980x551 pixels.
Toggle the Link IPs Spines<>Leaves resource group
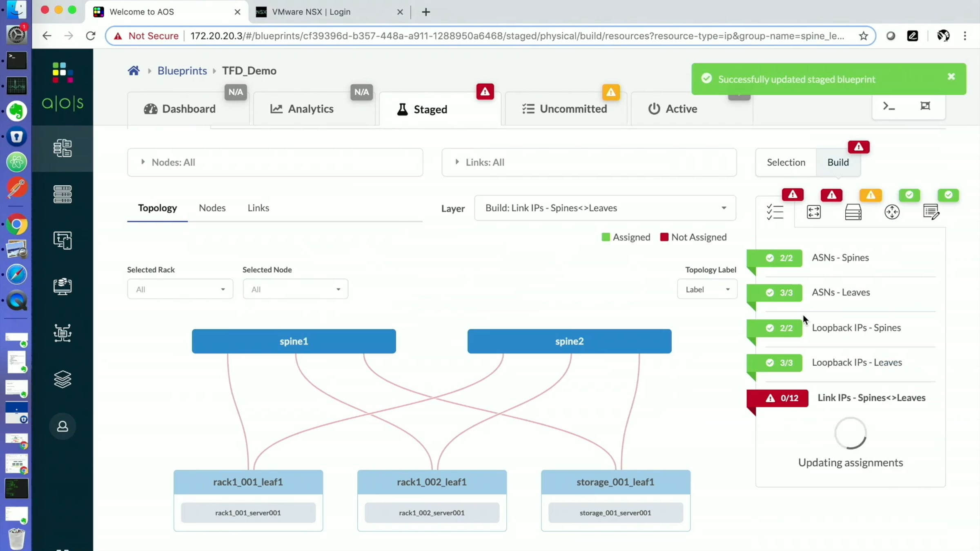tap(871, 398)
